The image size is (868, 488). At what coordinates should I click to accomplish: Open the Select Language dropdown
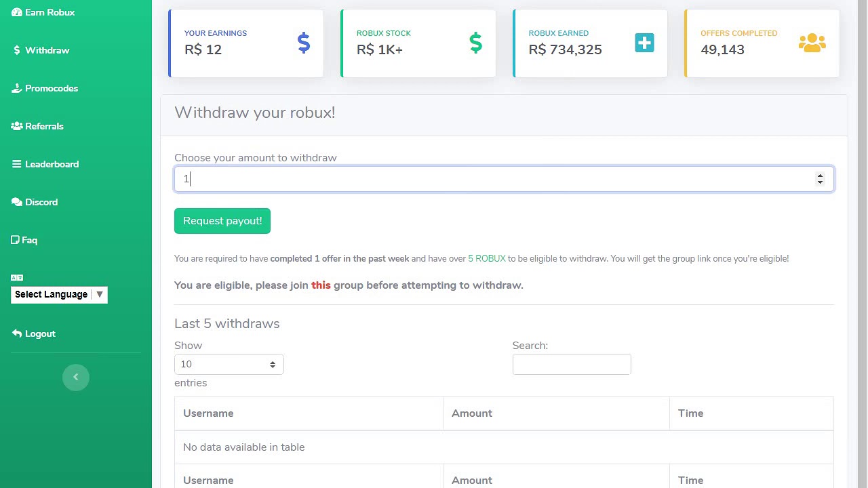59,294
